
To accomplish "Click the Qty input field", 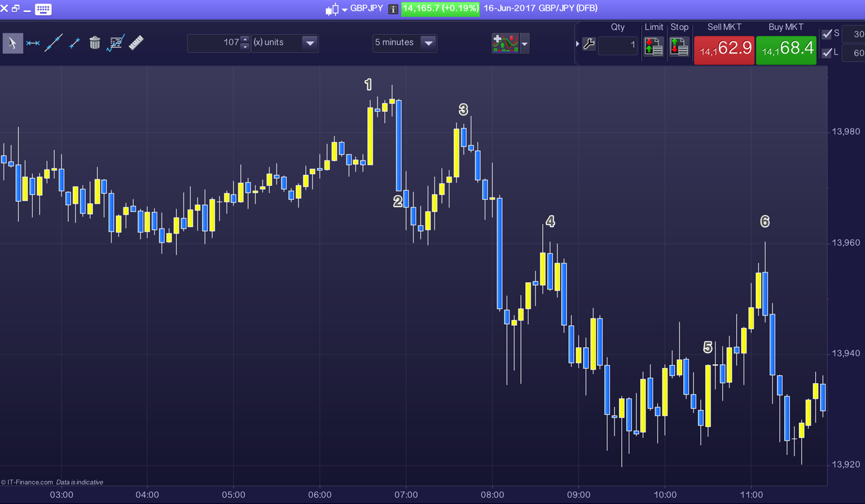I will pyautogui.click(x=618, y=45).
